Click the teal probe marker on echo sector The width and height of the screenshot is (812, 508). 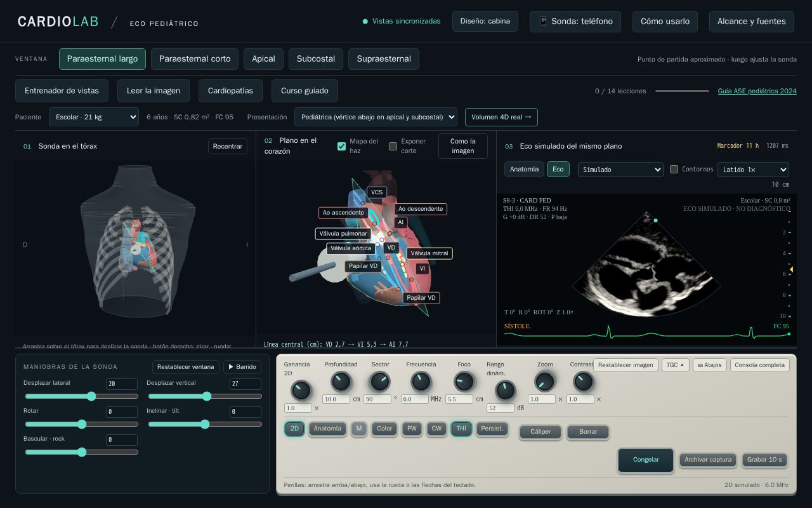click(x=656, y=220)
